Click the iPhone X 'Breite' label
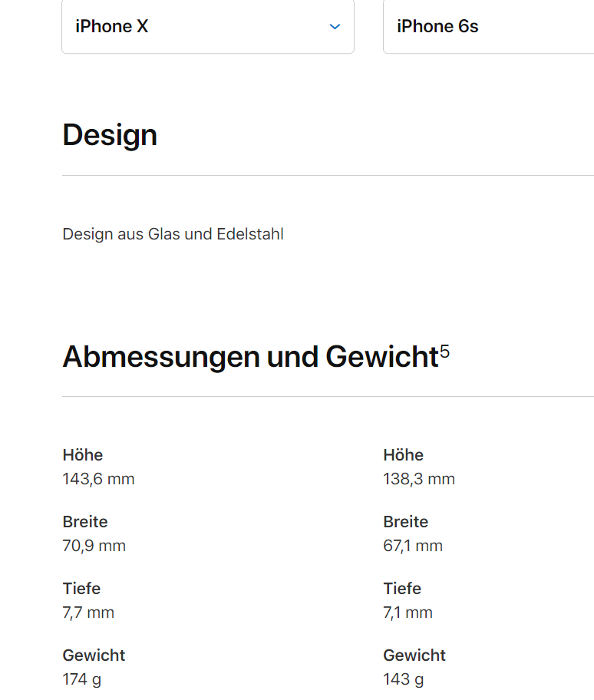 (85, 522)
